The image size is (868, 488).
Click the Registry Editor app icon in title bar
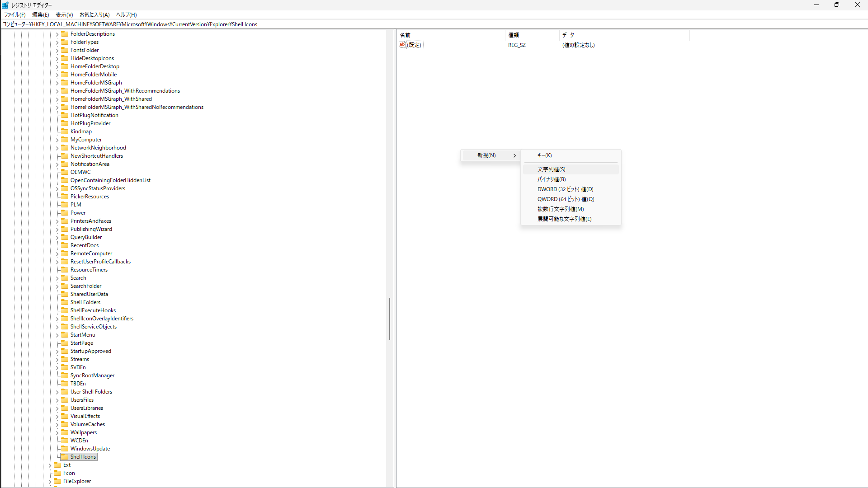pos(5,5)
